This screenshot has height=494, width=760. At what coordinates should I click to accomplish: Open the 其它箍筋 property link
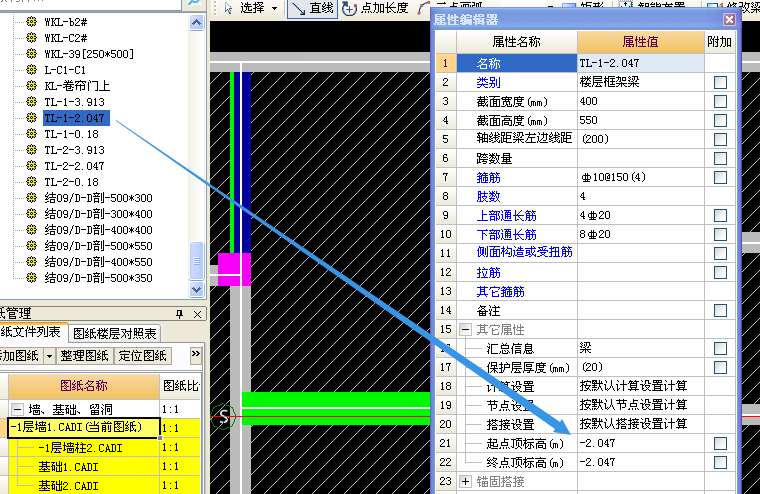(500, 292)
